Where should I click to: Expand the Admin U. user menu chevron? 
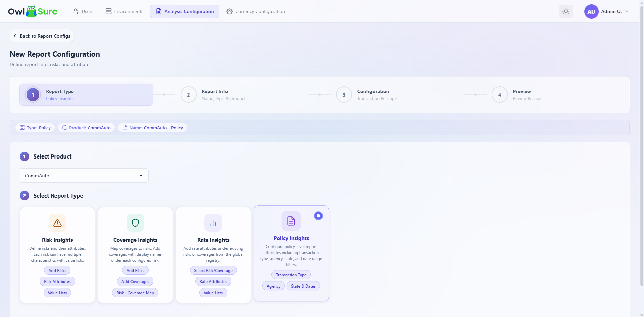point(627,11)
